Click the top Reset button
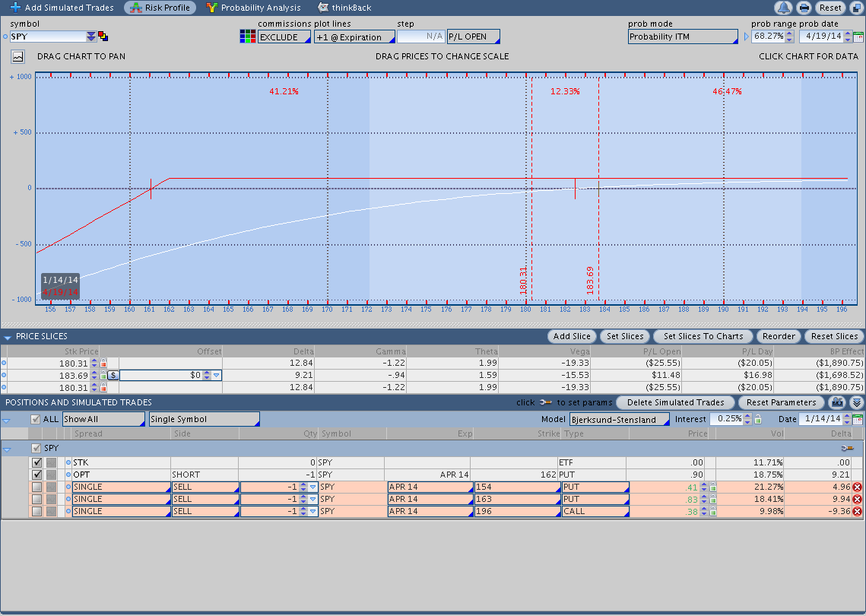Viewport: 866px width, 616px height. 830,8
